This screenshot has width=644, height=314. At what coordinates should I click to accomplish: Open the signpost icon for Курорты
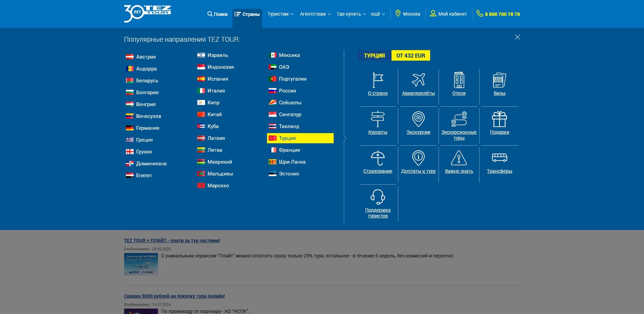coord(378,119)
